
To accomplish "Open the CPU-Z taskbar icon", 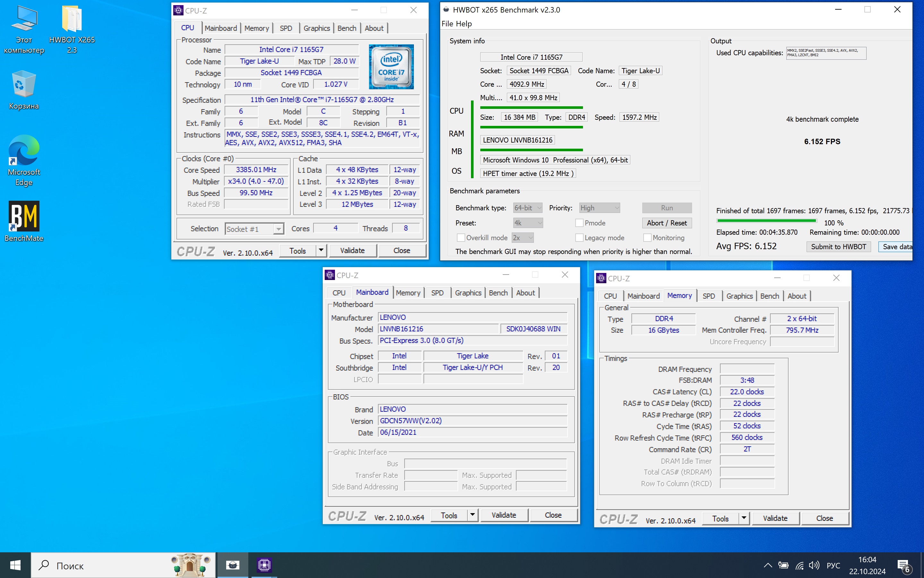I will (x=264, y=565).
